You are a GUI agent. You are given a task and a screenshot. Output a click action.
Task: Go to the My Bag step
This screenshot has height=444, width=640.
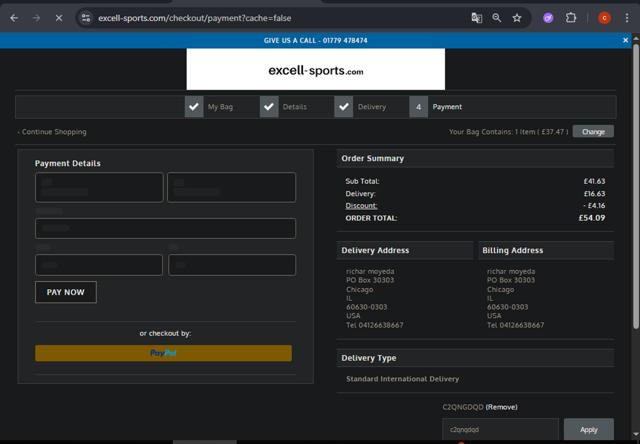click(x=220, y=107)
